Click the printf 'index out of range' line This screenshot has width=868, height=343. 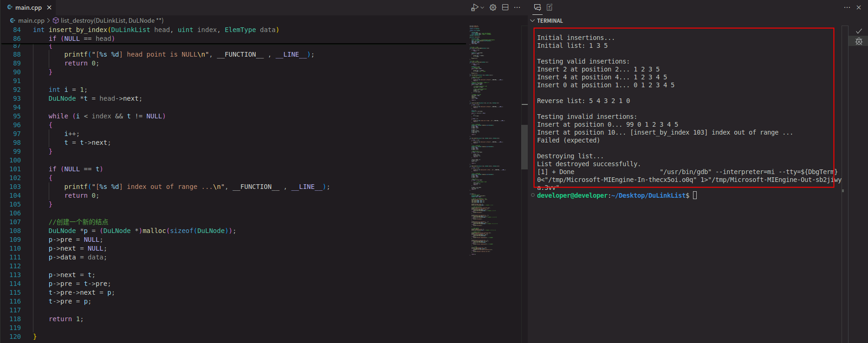pos(197,187)
